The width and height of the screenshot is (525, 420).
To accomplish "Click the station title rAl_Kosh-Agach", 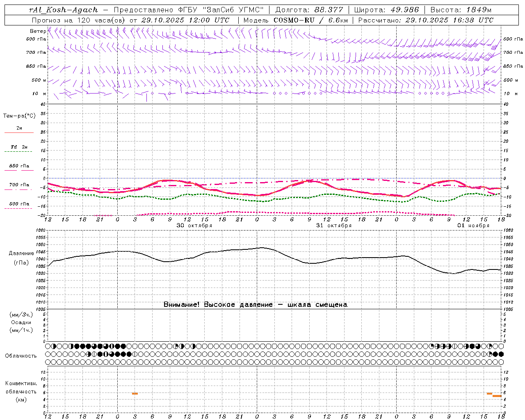I will pos(64,10).
